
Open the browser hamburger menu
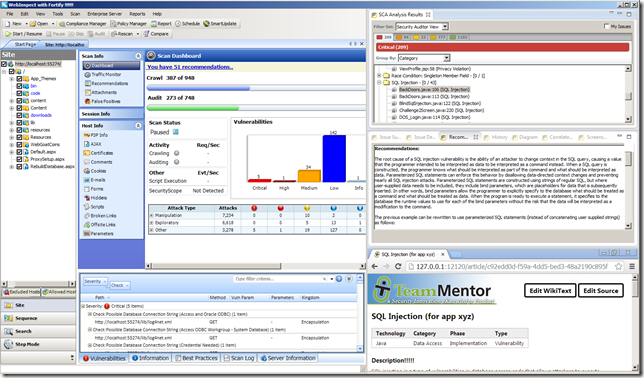[x=632, y=266]
